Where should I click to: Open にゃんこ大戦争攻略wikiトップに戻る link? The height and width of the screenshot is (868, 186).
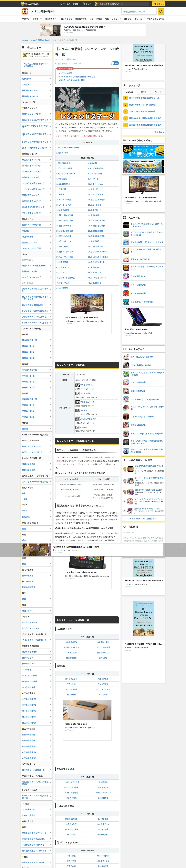click(36, 65)
